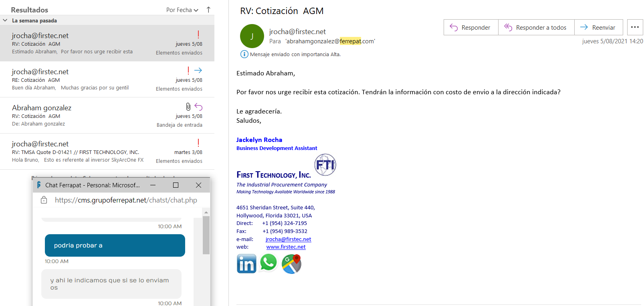Screen dimensions: 644x306
Task: Click the lock icon in chat address bar
Action: (x=44, y=200)
